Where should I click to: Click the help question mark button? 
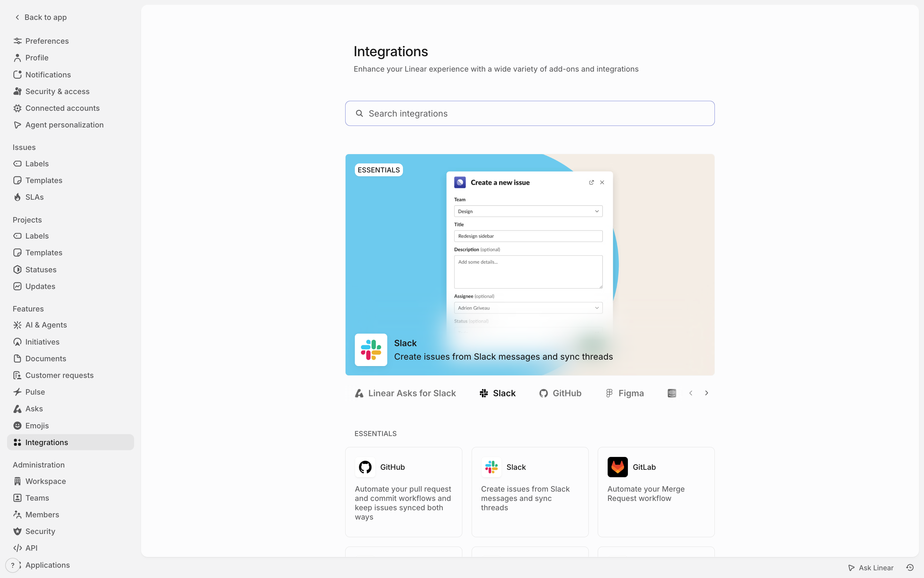[13, 565]
